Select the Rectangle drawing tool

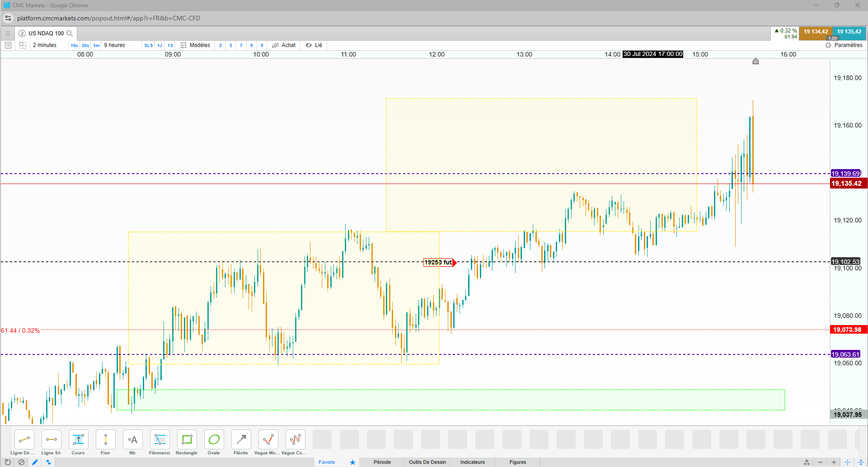point(187,443)
